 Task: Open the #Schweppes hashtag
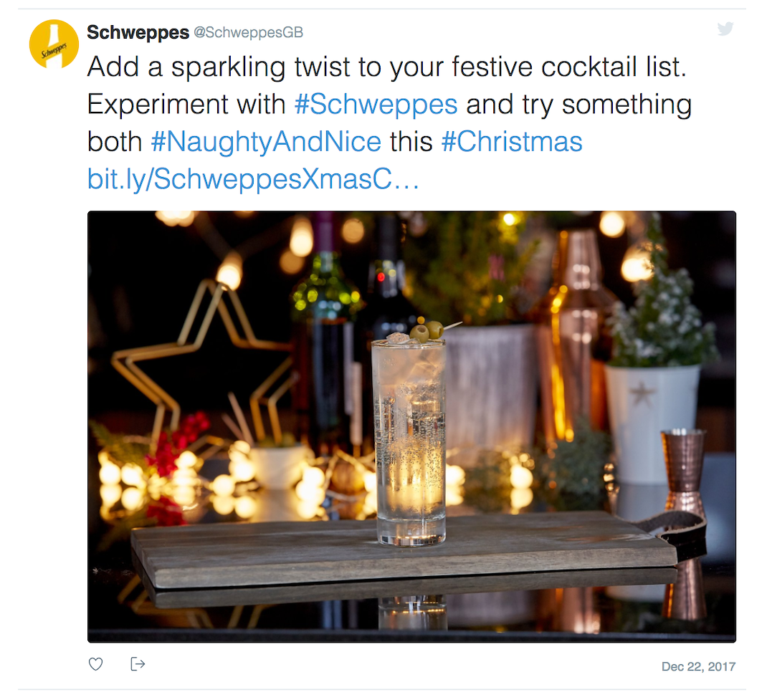[376, 105]
